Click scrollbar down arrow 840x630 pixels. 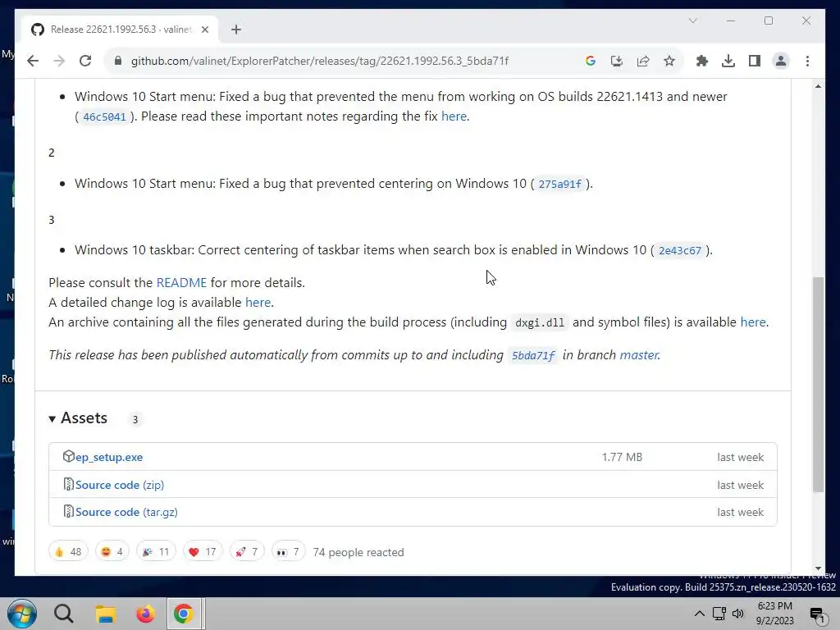coord(818,568)
